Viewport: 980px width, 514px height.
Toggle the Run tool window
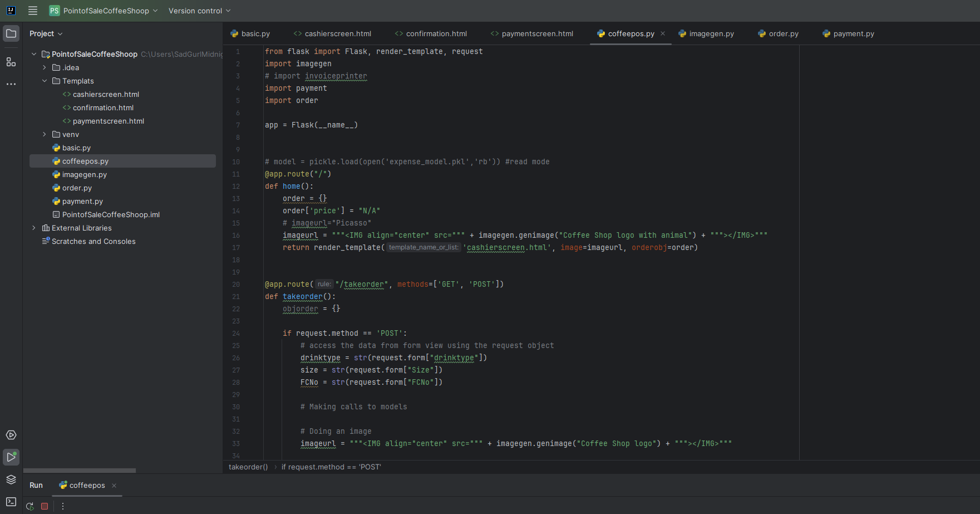click(11, 457)
